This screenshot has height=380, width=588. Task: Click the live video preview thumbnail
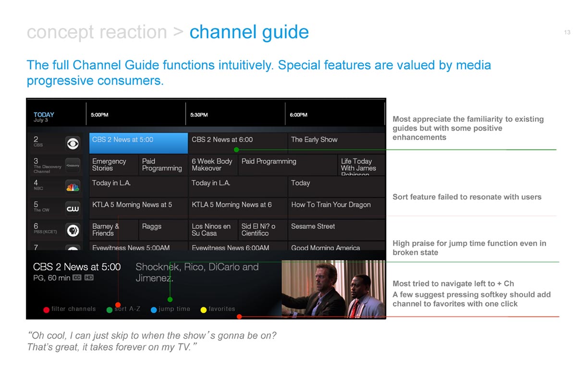[333, 289]
